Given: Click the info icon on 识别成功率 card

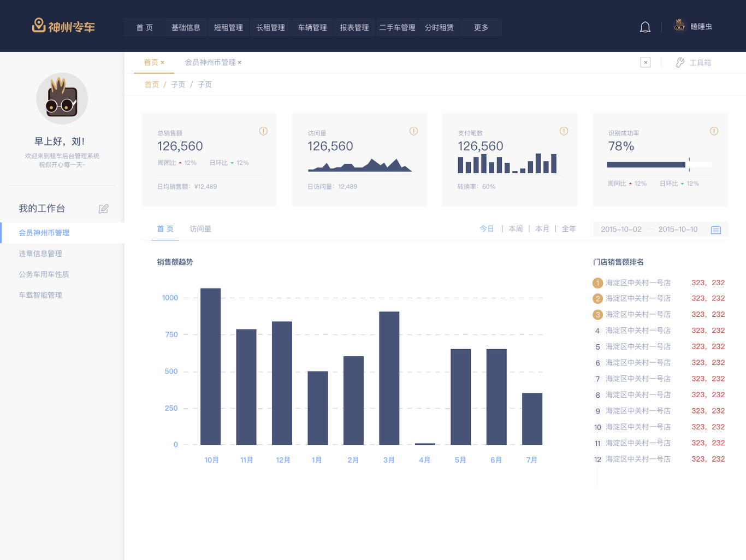Looking at the screenshot, I should pyautogui.click(x=714, y=131).
